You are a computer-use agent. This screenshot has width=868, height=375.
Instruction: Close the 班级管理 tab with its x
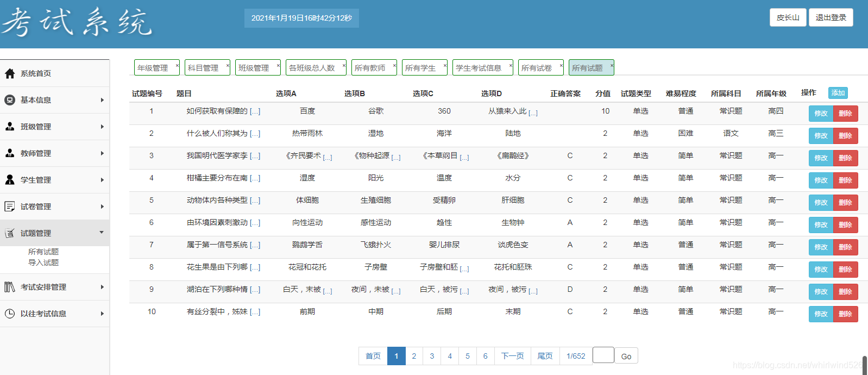pyautogui.click(x=278, y=66)
